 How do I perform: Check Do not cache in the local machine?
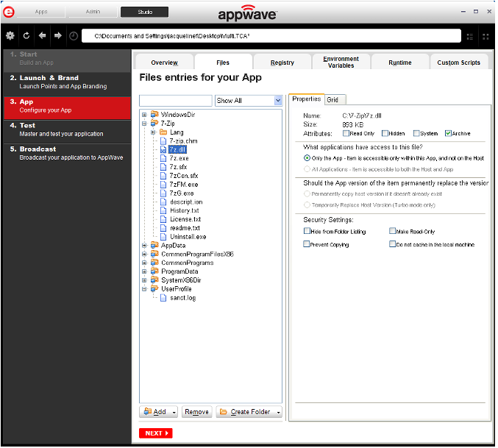pos(393,244)
